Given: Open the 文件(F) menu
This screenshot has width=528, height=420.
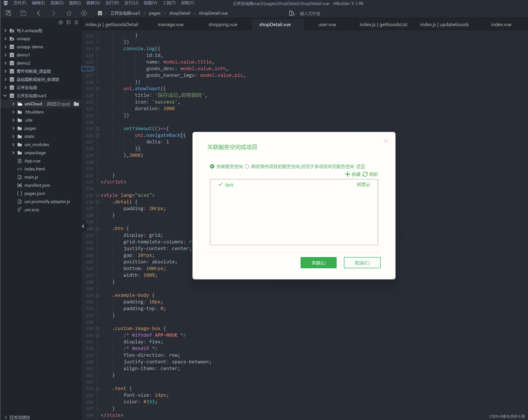Looking at the screenshot, I should click(x=20, y=3).
